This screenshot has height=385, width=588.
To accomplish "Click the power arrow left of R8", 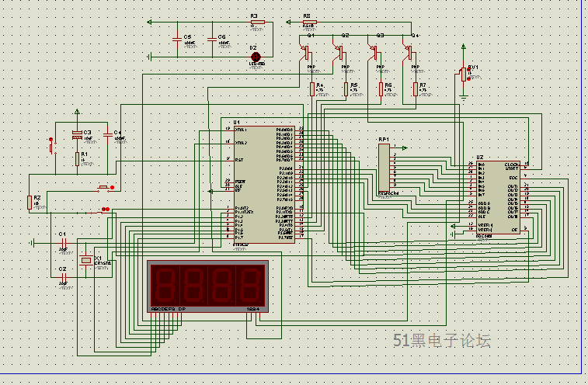I will [288, 22].
